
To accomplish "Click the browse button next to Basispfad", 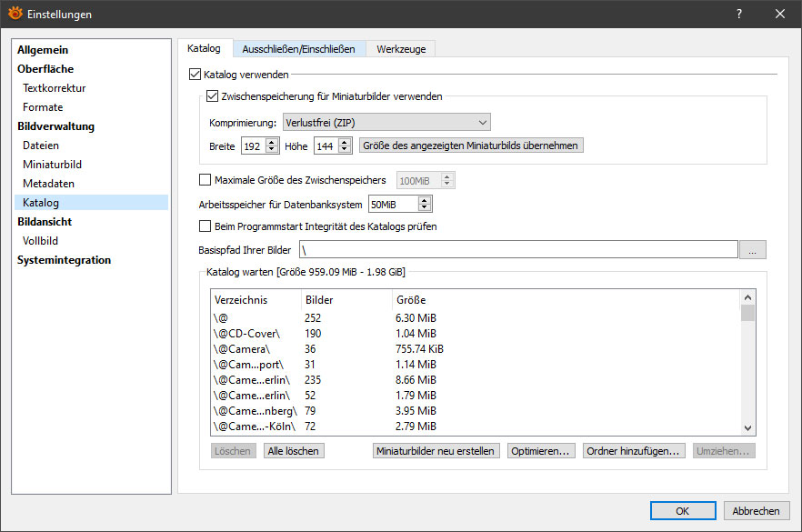I will [752, 249].
